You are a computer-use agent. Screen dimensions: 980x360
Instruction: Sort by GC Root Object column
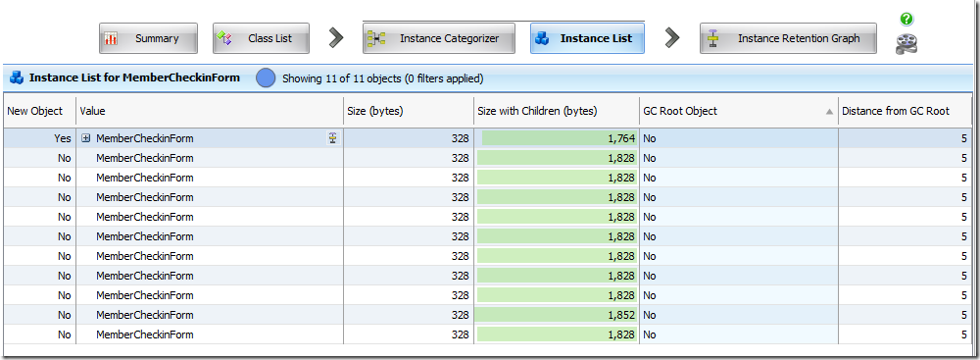click(738, 111)
